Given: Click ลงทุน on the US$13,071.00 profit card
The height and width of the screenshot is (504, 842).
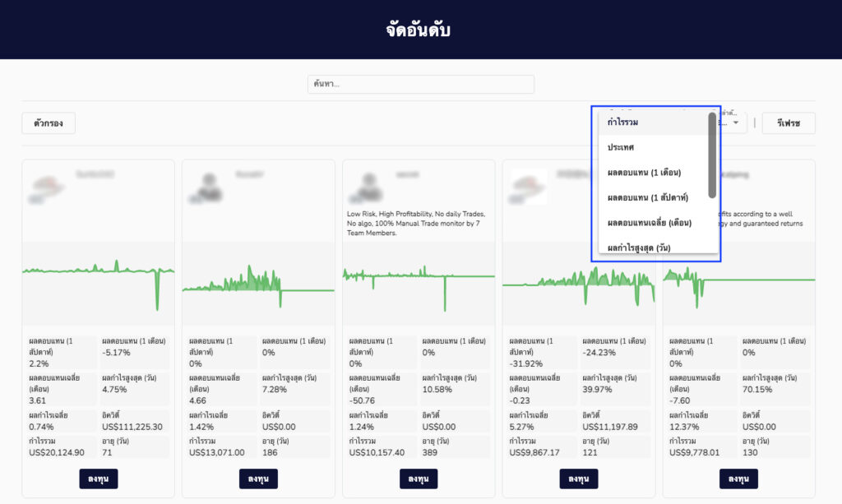Looking at the screenshot, I should point(258,479).
